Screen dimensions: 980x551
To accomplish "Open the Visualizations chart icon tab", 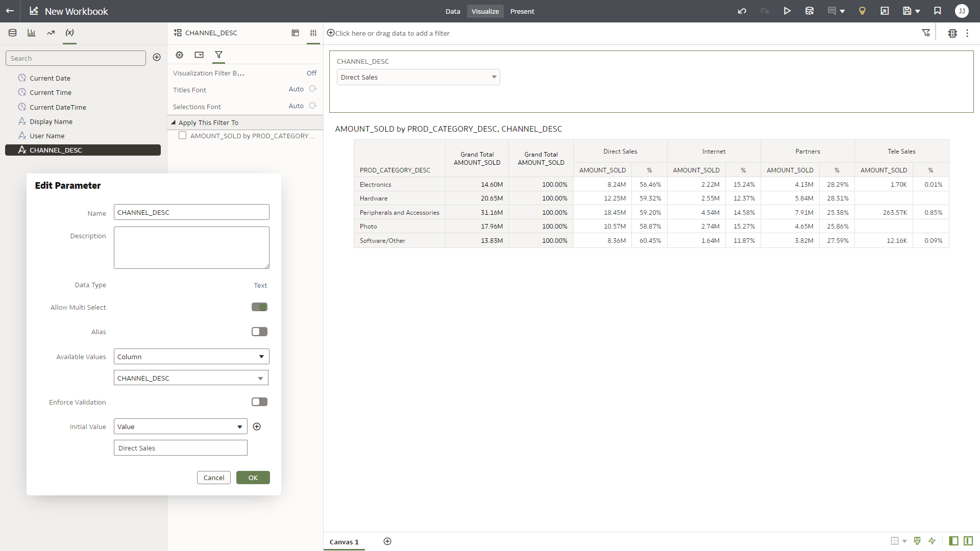I will (x=32, y=33).
